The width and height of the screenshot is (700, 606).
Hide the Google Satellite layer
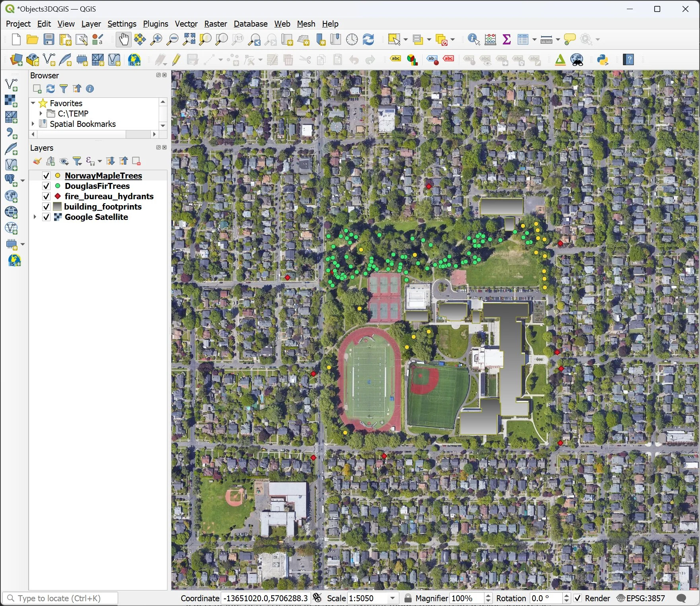pyautogui.click(x=46, y=217)
